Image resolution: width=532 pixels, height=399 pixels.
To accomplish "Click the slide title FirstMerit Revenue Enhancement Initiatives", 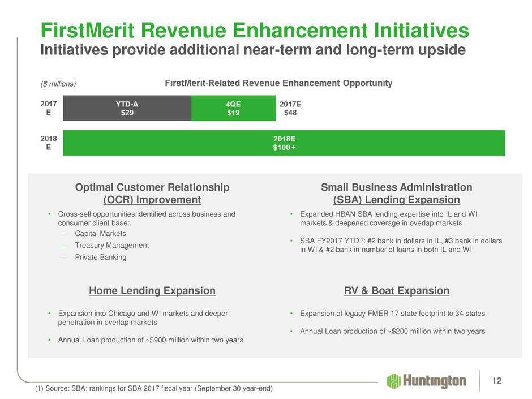I will tap(254, 28).
